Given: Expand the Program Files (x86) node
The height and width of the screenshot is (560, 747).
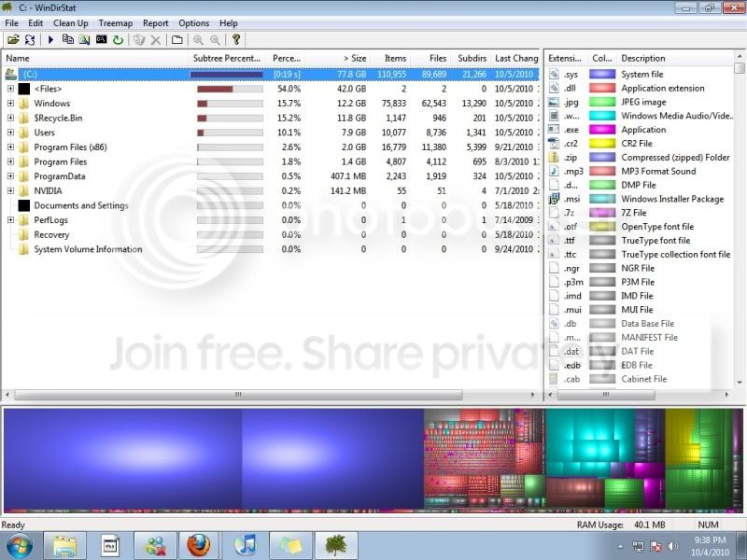Looking at the screenshot, I should pos(10,147).
